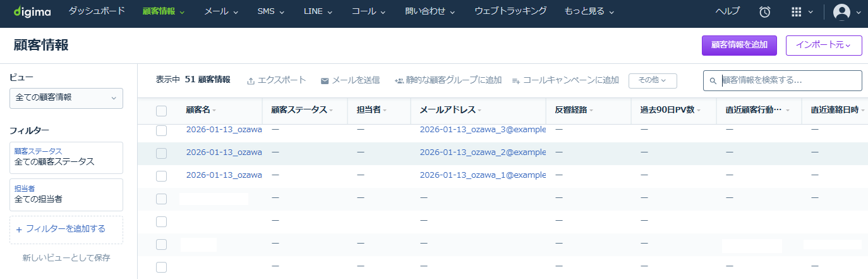Go to ウェブトラッキング

[510, 11]
